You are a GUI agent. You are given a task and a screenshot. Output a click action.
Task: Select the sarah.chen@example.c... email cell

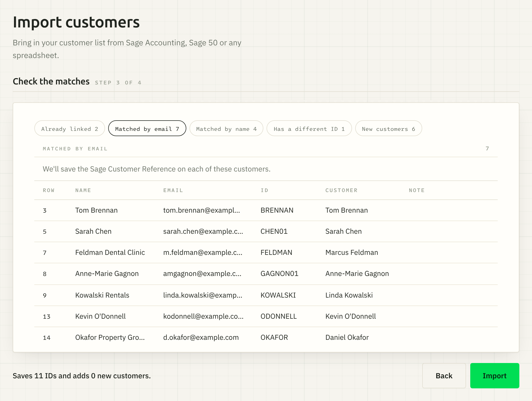pyautogui.click(x=203, y=231)
